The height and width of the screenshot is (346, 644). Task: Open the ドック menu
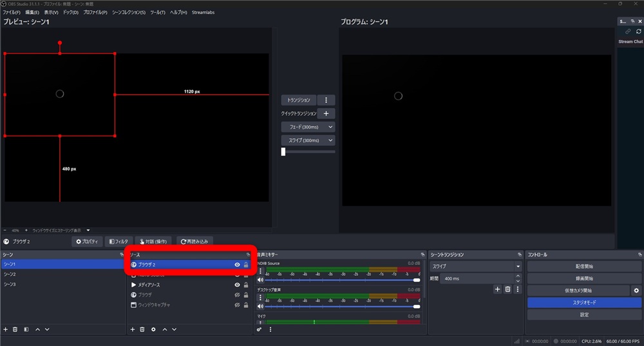(71, 12)
